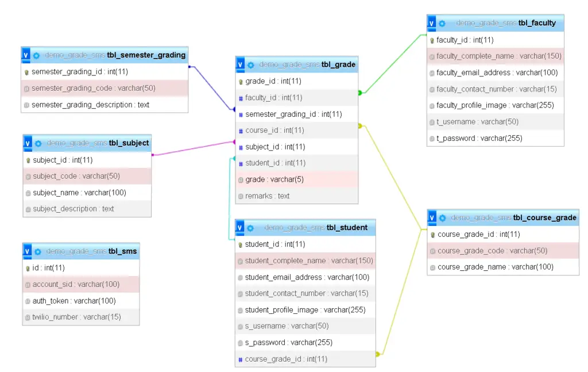
Task: Click the gear icon on tbl_subject header
Action: pos(37,143)
